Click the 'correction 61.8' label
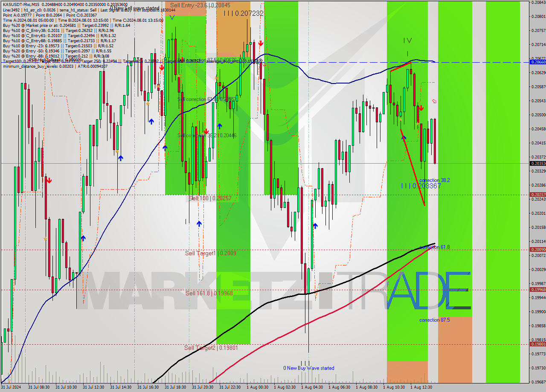The width and height of the screenshot is (546, 392). point(434,247)
